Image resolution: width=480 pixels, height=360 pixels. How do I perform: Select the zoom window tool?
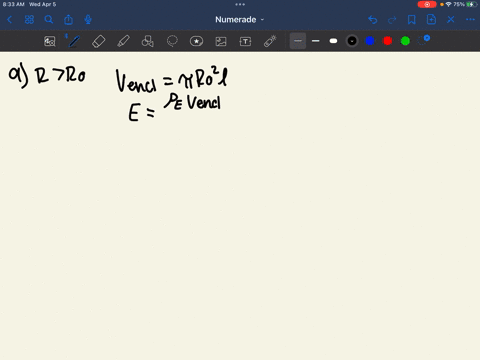click(x=50, y=41)
